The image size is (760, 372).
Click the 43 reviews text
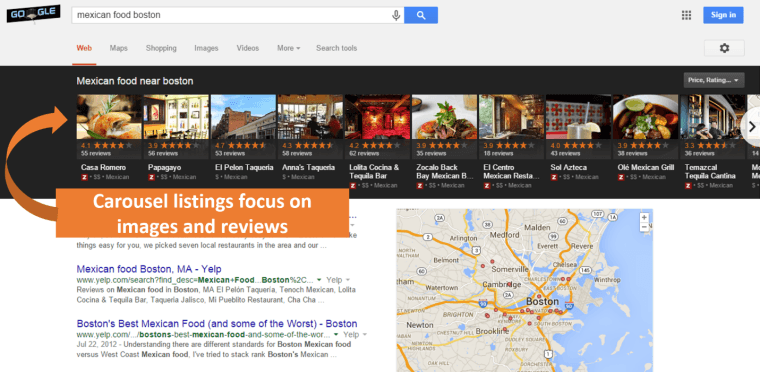[565, 153]
